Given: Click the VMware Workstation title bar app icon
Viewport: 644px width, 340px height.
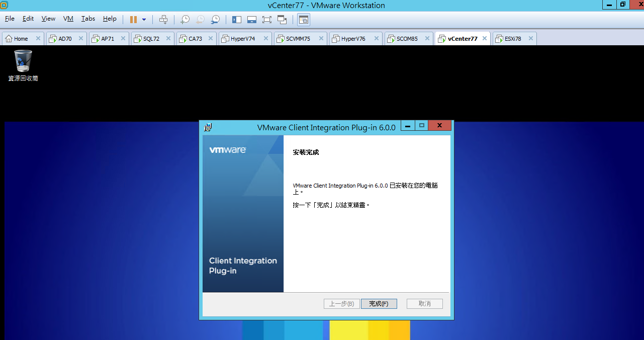Looking at the screenshot, I should point(4,5).
